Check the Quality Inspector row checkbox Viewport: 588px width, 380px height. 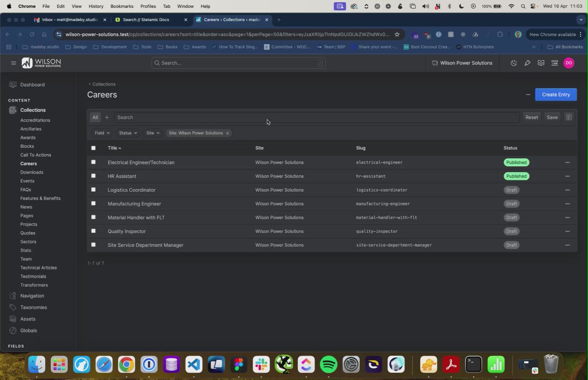pos(93,231)
